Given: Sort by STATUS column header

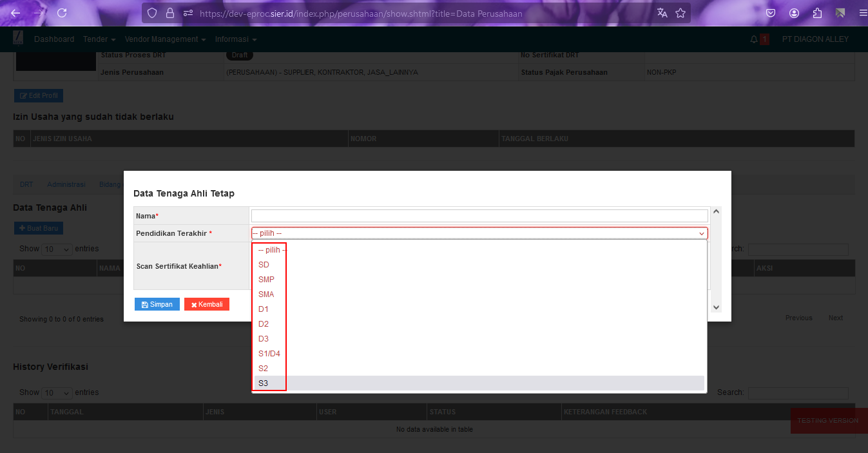Looking at the screenshot, I should (x=494, y=412).
